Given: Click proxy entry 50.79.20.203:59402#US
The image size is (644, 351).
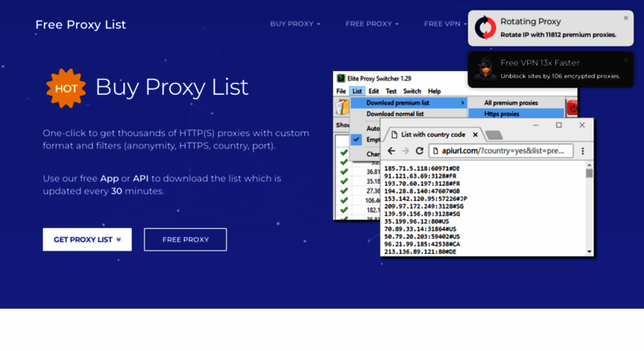Looking at the screenshot, I should pos(422,236).
